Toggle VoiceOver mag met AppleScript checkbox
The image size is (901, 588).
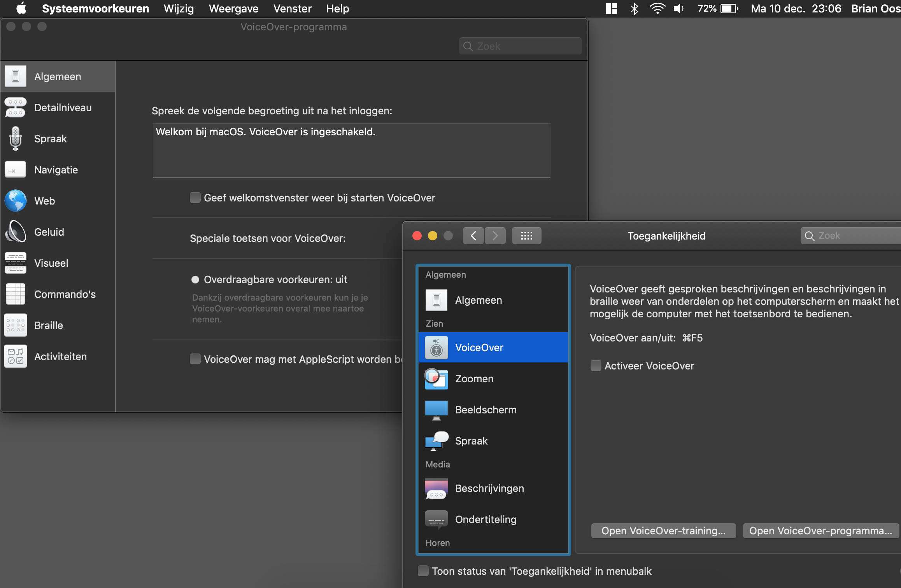click(195, 359)
